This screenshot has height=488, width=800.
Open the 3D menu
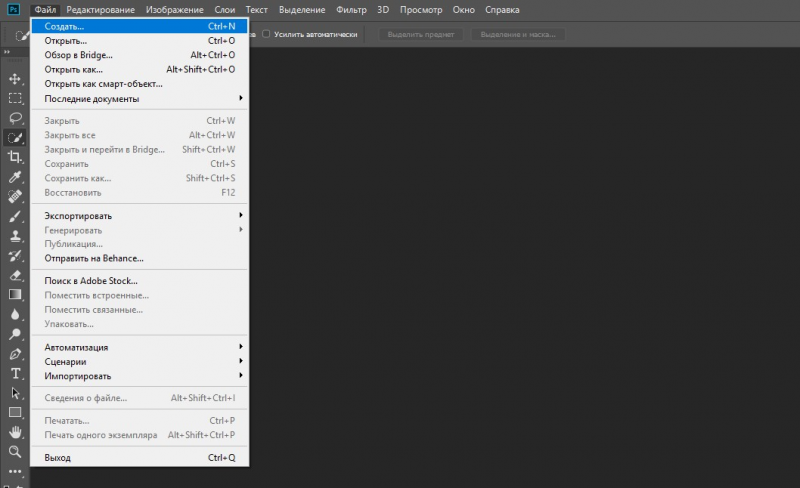(x=383, y=10)
